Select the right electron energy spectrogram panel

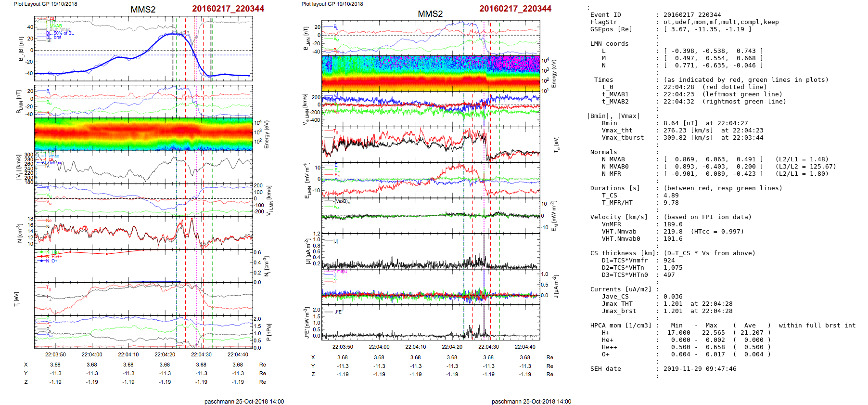(431, 73)
